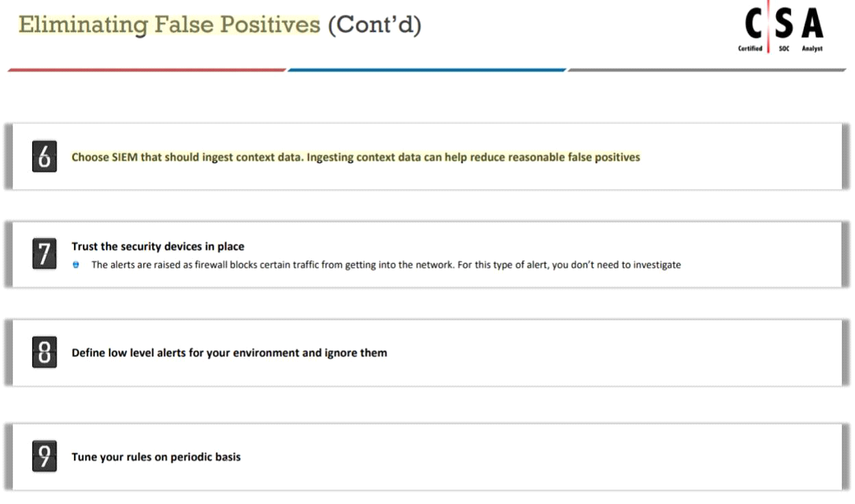Select the highlighted Eliminating False Positives title
The image size is (855, 504).
[x=169, y=25]
